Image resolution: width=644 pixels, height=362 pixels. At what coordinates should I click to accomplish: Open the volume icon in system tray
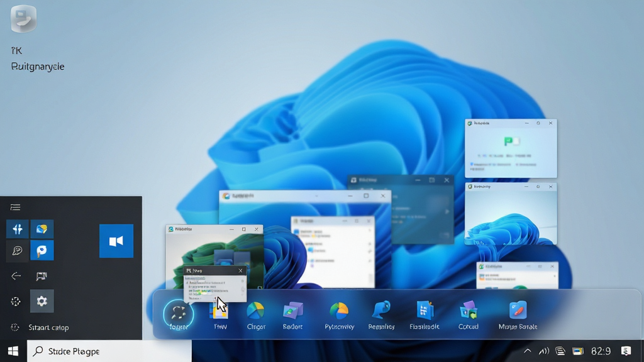544,351
